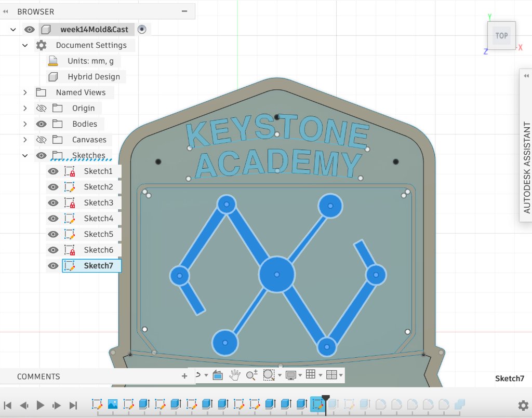Click the locked Sketch6 sketch icon
This screenshot has height=418, width=532.
70,250
